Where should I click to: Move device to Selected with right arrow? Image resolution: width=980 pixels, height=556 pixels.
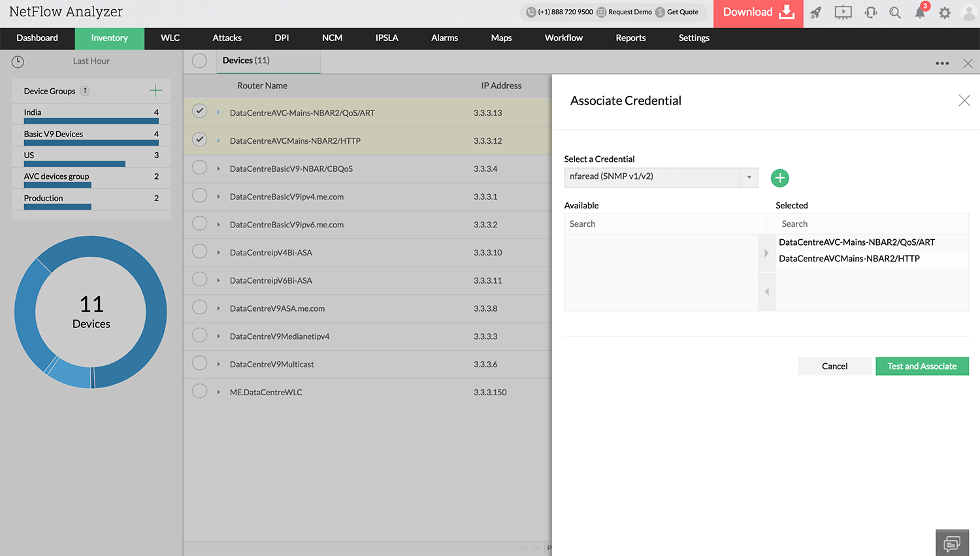tap(766, 253)
